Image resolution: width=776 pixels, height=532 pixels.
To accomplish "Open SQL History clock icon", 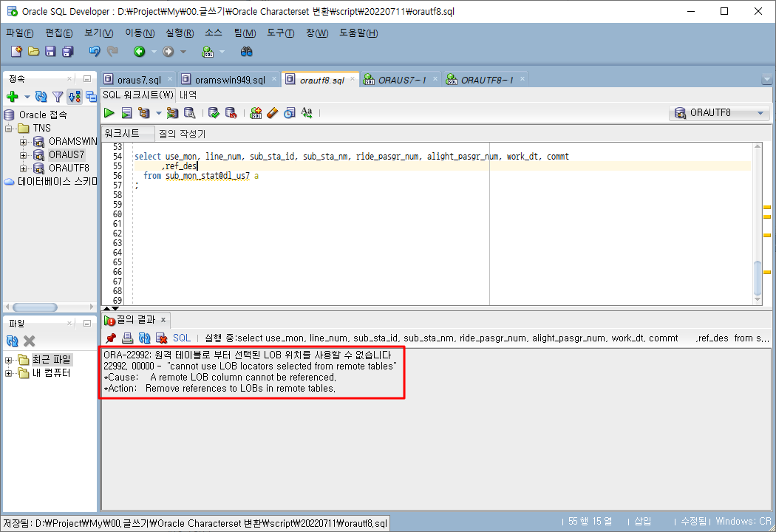I will coord(290,113).
